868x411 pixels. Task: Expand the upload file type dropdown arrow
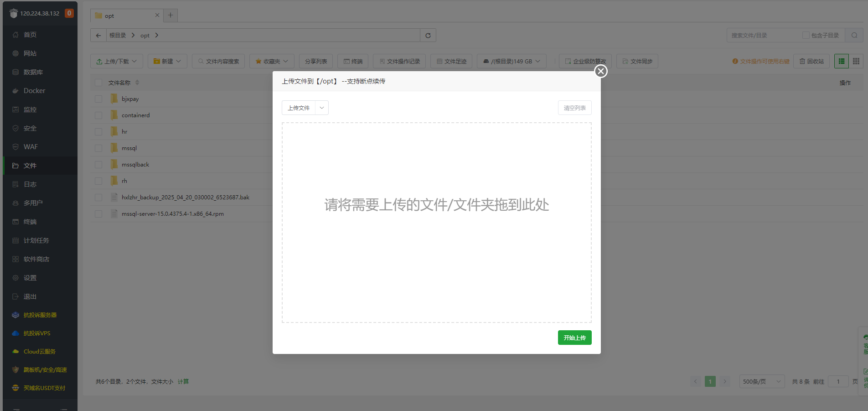coord(322,108)
